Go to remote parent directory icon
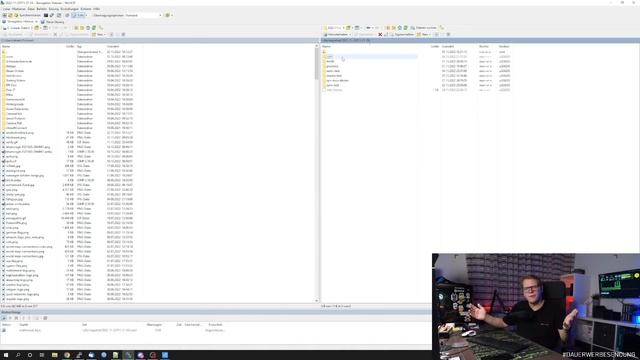The height and width of the screenshot is (360, 640). pyautogui.click(x=388, y=28)
